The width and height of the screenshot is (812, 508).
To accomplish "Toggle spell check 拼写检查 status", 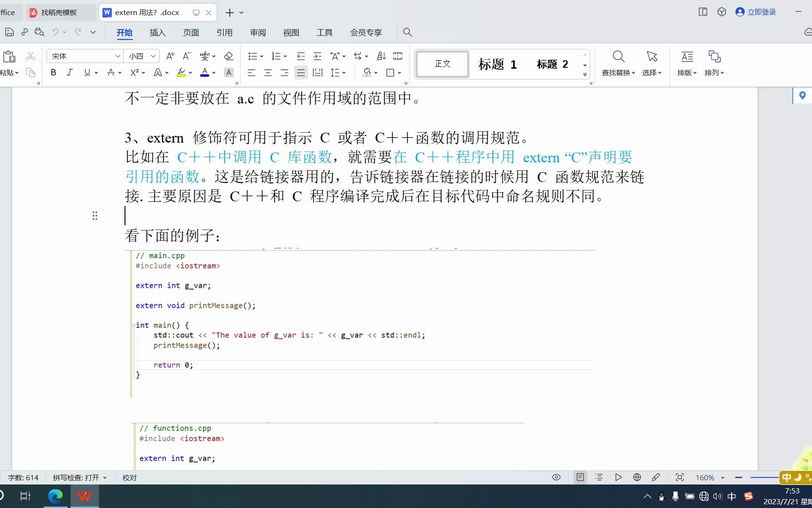I will (x=79, y=477).
